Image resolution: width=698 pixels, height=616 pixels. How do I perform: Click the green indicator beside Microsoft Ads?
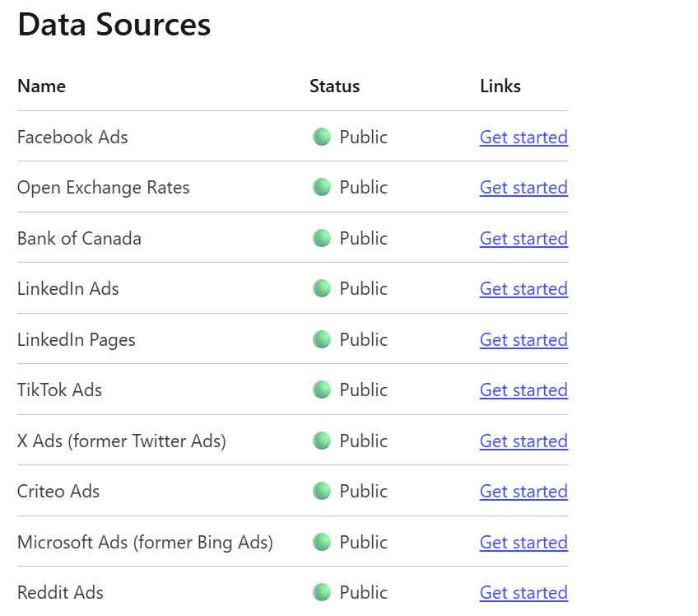(321, 542)
